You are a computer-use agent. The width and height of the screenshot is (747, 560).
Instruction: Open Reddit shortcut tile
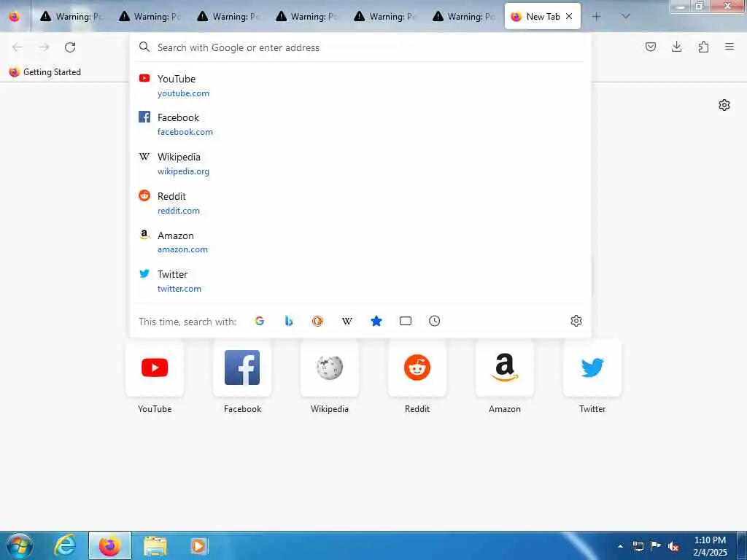[417, 367]
